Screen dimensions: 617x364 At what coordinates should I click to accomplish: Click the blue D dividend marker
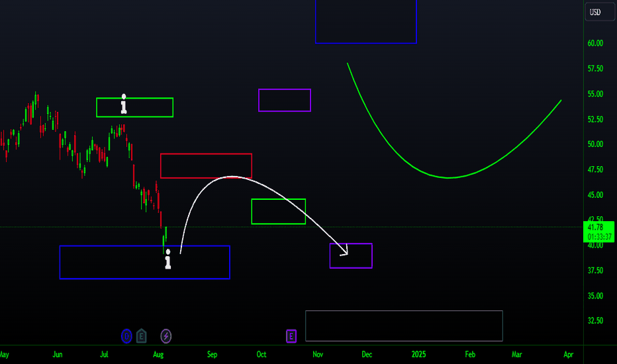[126, 336]
